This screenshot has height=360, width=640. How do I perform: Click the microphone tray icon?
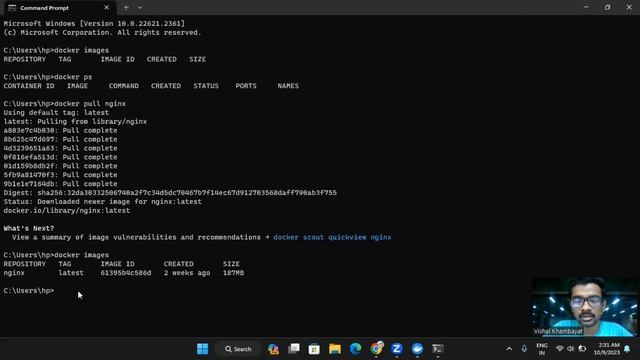click(x=524, y=349)
